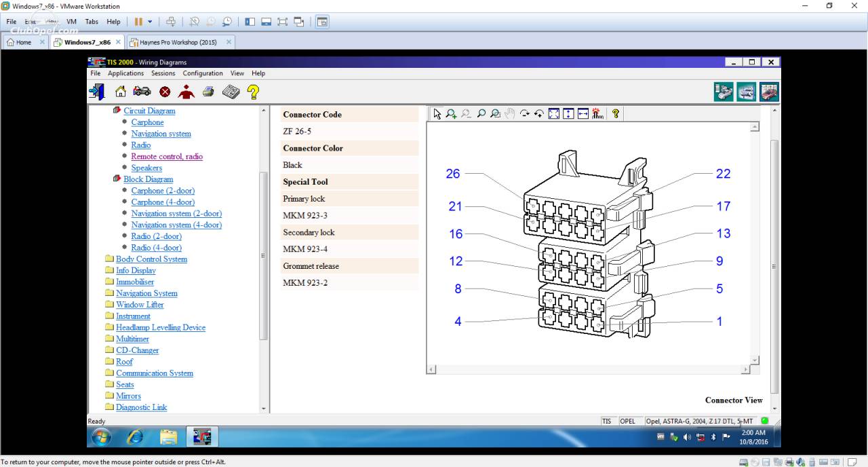Open the Carphone circuit diagram link
The height and width of the screenshot is (467, 868).
pyautogui.click(x=148, y=122)
